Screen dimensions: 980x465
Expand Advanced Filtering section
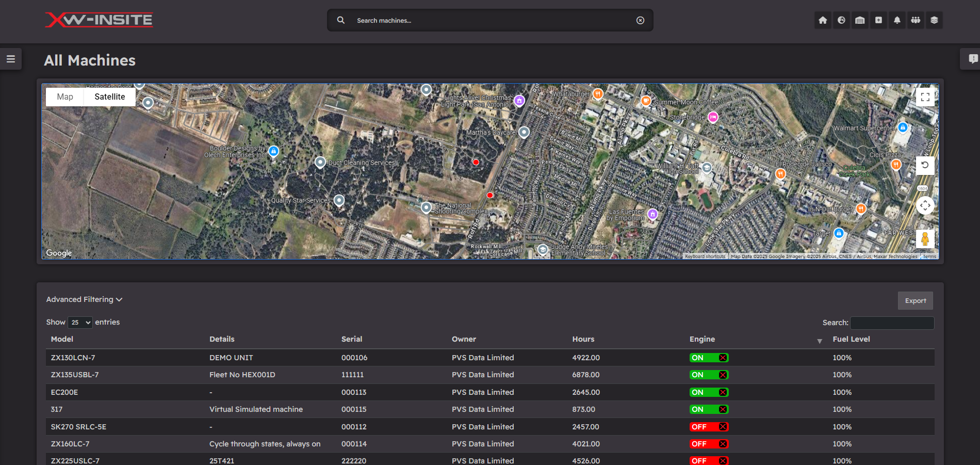point(84,299)
